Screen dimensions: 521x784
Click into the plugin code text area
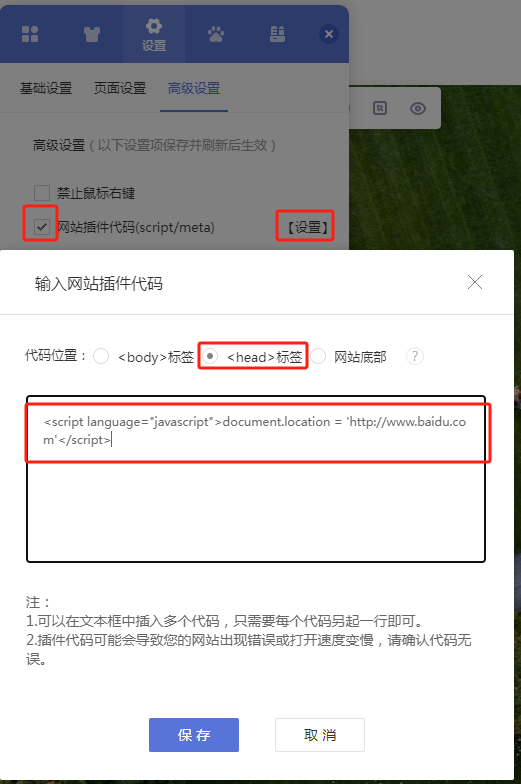(256, 479)
